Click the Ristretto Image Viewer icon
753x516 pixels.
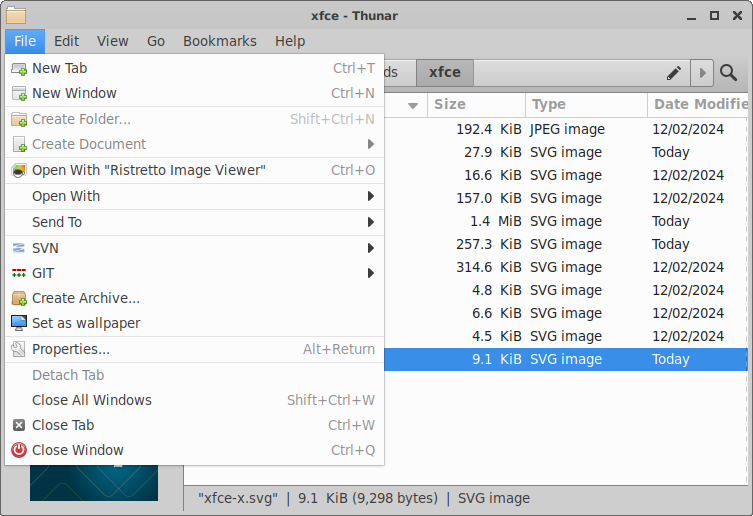[19, 171]
